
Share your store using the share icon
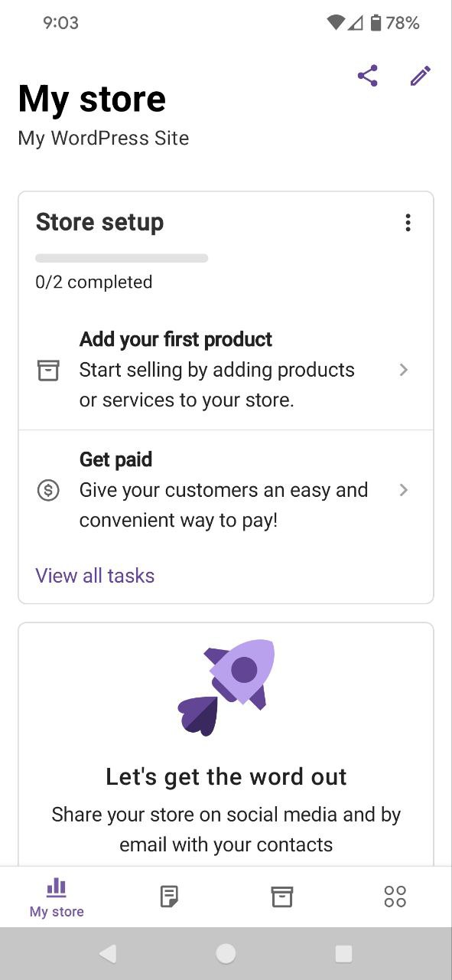368,75
